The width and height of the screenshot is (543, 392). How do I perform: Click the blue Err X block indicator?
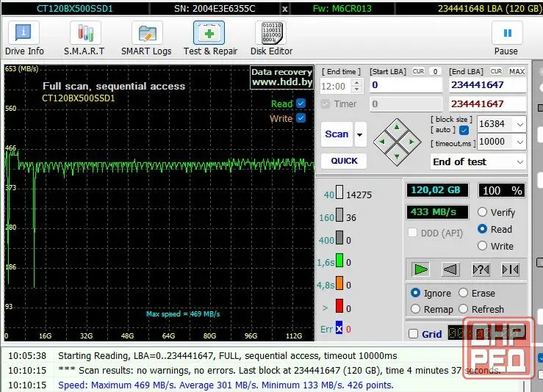click(339, 327)
